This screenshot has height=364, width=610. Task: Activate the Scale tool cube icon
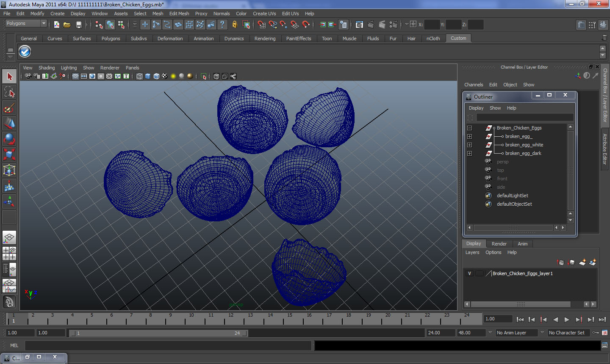click(9, 154)
